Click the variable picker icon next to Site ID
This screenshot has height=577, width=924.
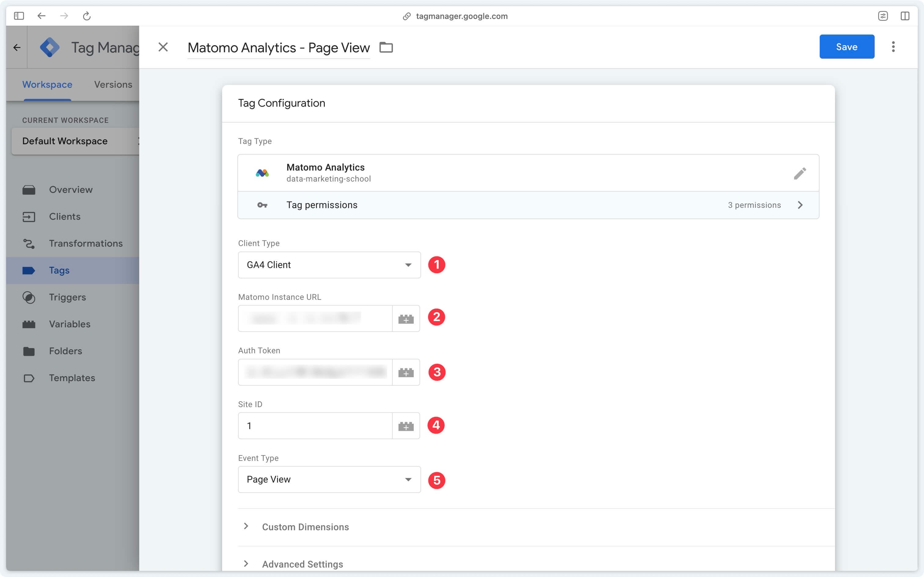[406, 425]
